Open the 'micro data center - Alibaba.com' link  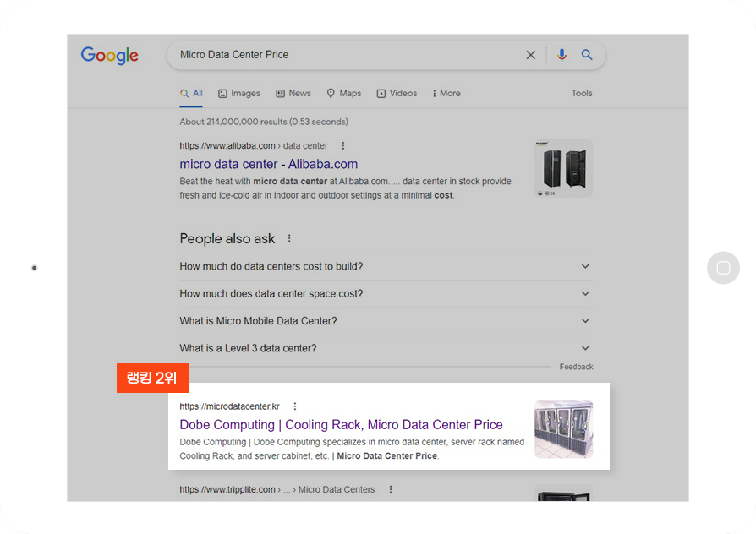269,165
